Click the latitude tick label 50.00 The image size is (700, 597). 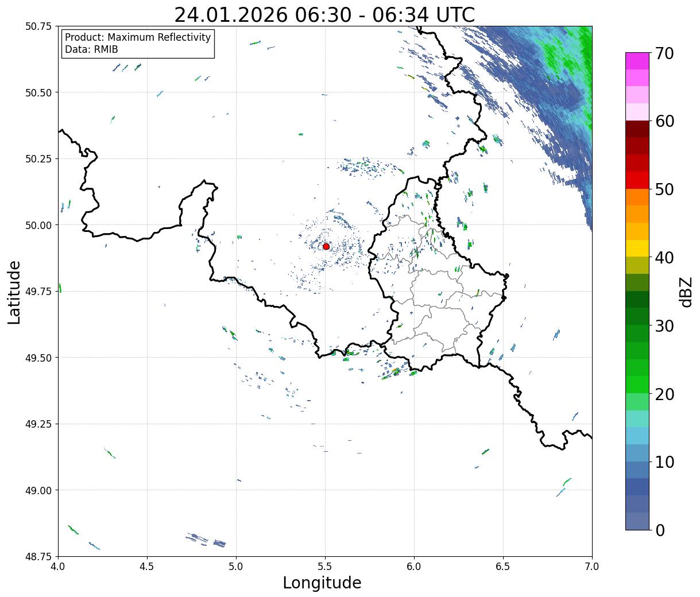coord(38,225)
